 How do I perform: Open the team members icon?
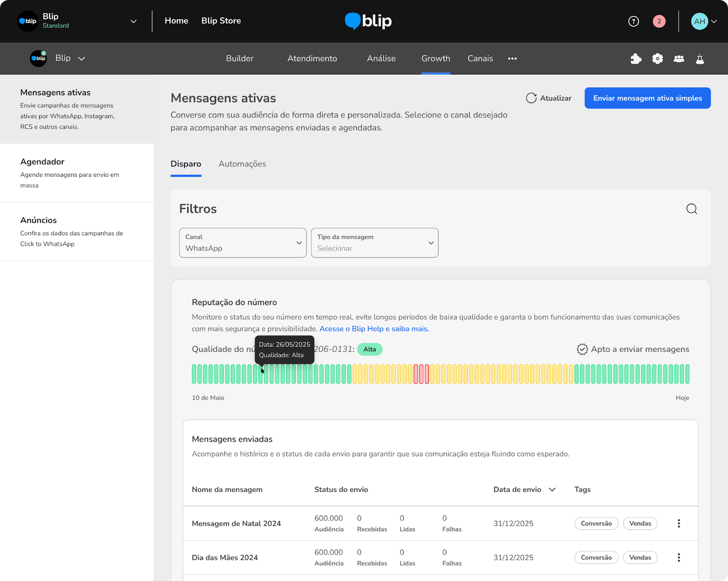click(x=679, y=59)
